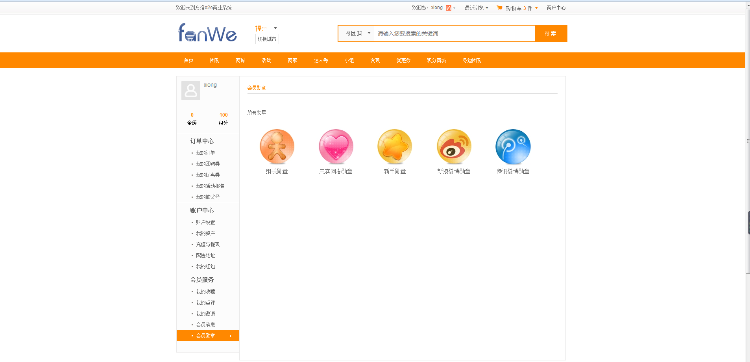
Task: Open the points value 100 in sidebar
Action: click(x=223, y=115)
